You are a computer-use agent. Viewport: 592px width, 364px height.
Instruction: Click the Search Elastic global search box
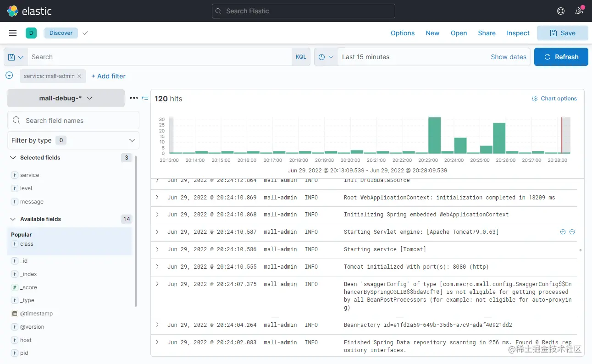(x=303, y=11)
